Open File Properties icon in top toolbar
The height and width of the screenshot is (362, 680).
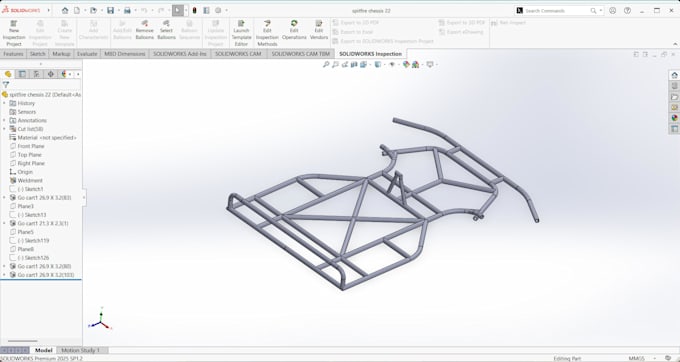point(206,10)
